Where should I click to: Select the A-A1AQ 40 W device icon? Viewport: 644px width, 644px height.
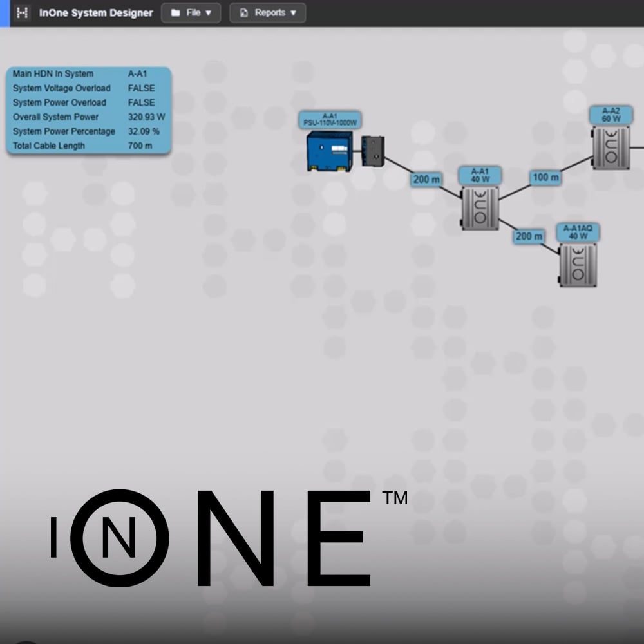pos(578,264)
